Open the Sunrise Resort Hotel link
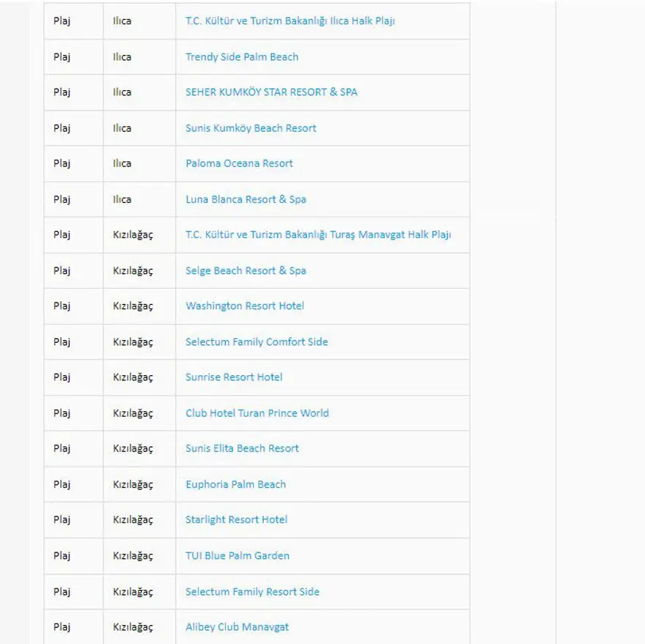Screen dimensions: 645x644 click(x=234, y=377)
